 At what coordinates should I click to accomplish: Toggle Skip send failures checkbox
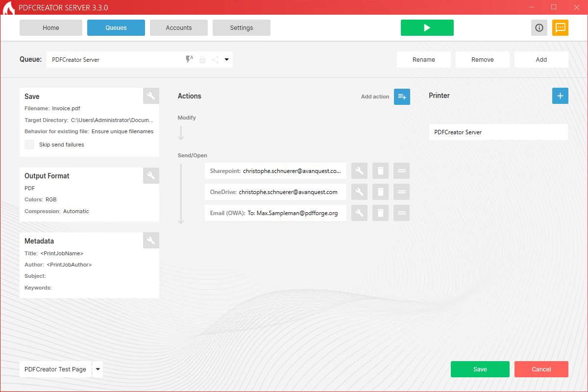point(30,145)
